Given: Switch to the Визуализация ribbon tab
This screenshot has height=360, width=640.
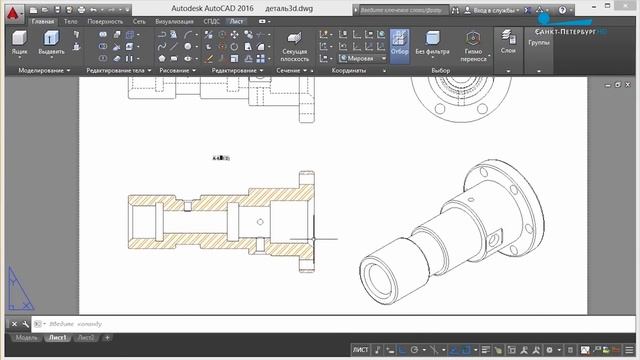Looking at the screenshot, I should (174, 21).
